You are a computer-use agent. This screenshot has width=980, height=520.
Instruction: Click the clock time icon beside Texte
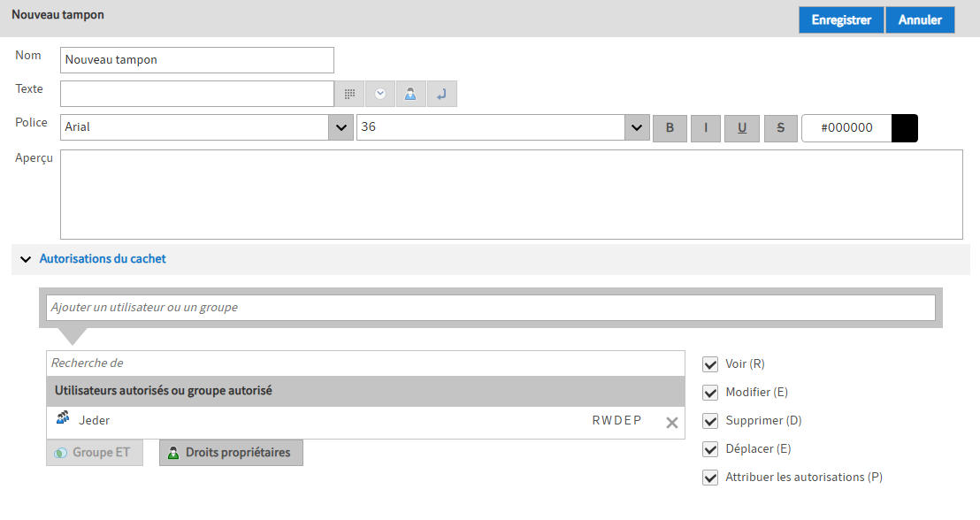pos(380,94)
